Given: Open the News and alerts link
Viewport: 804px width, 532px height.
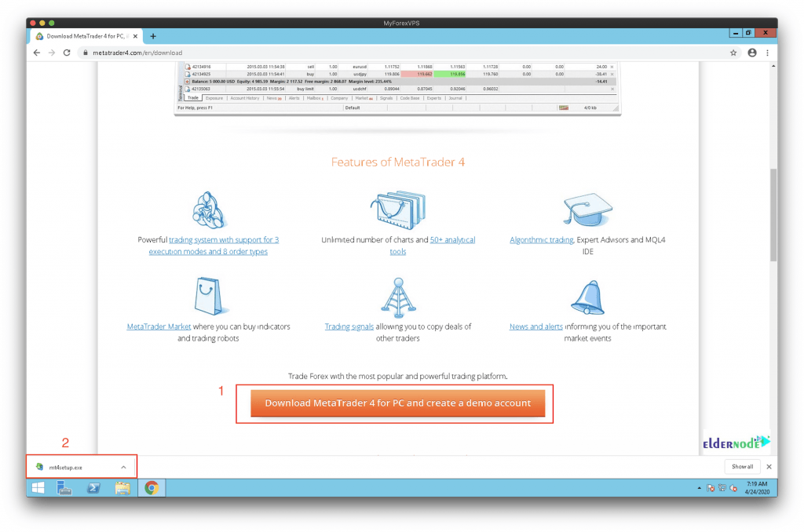Looking at the screenshot, I should pyautogui.click(x=535, y=326).
